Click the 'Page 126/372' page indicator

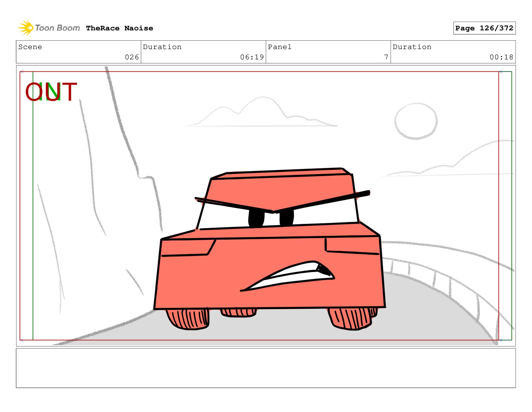484,28
